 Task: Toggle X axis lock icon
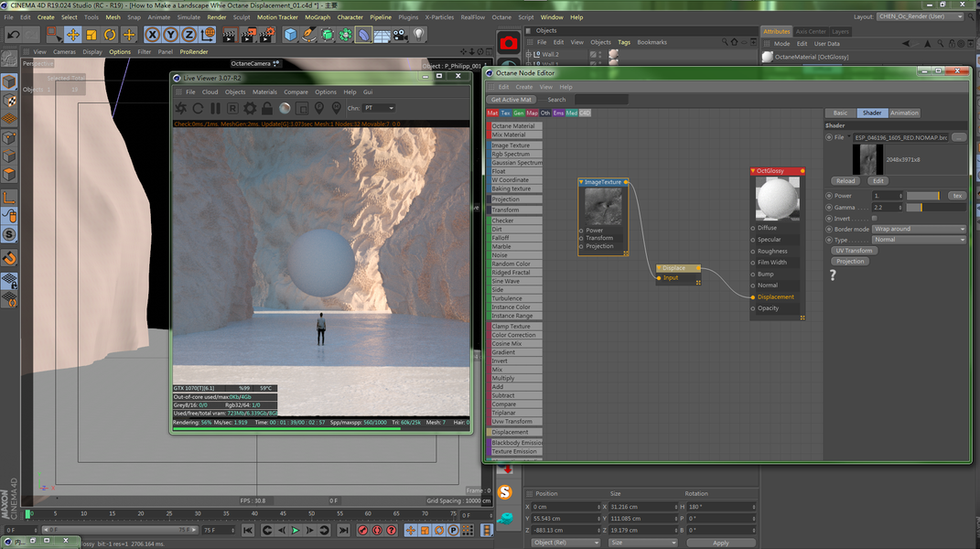(x=152, y=35)
